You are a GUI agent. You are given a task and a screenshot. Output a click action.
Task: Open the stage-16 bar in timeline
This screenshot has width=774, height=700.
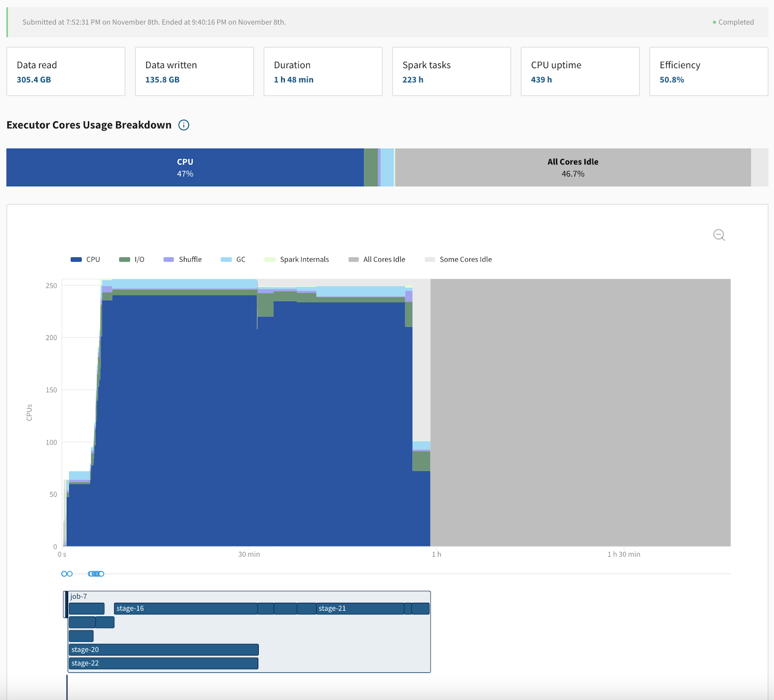185,609
